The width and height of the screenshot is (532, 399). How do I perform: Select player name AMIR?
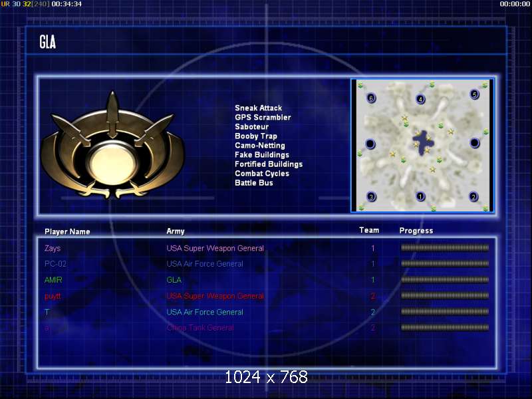(53, 280)
